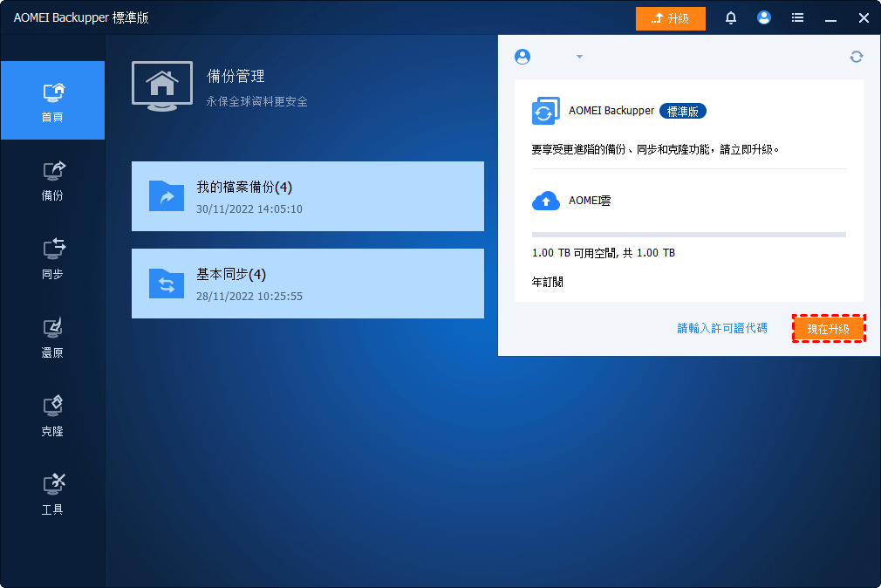
Task: Click the 30/11/2022 14:05:10 timestamp
Action: [x=249, y=209]
